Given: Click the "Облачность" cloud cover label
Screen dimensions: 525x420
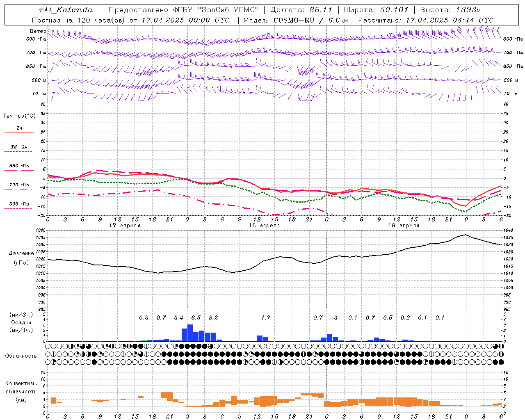Looking at the screenshot, I should click(x=21, y=356).
